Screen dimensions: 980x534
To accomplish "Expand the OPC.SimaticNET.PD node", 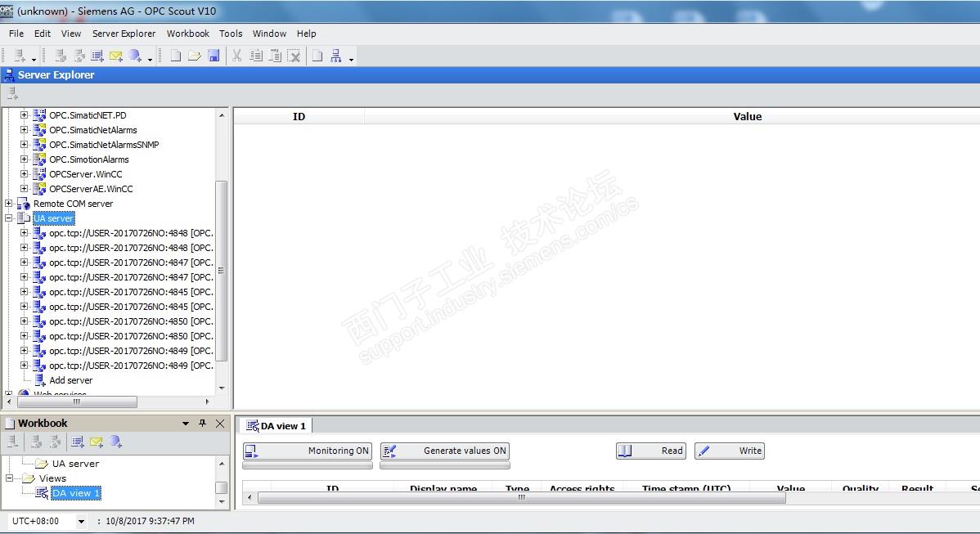I will 25,115.
